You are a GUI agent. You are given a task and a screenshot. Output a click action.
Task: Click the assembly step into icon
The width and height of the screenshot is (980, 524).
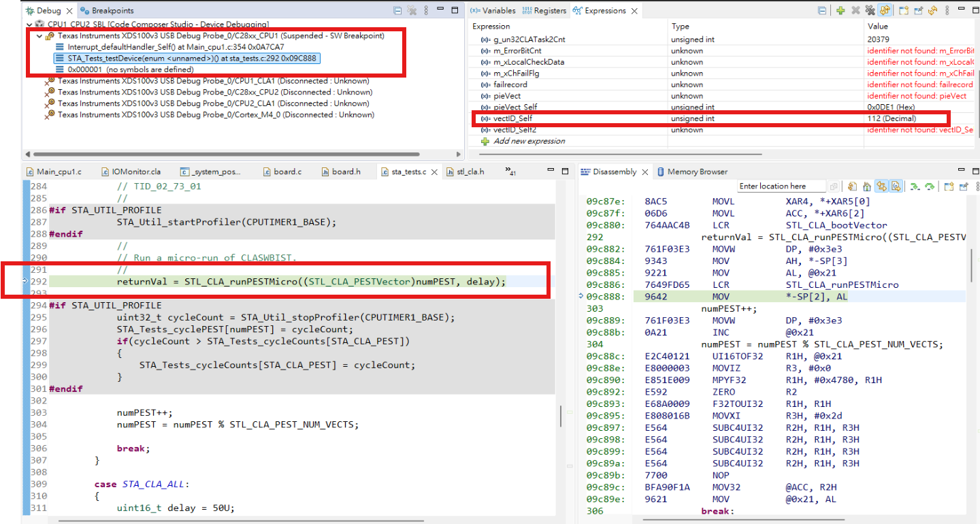[915, 186]
